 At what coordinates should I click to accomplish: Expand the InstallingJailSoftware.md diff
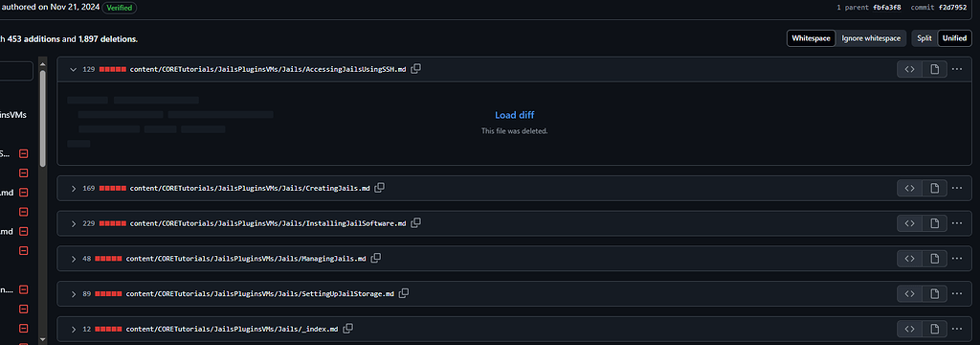click(x=73, y=223)
